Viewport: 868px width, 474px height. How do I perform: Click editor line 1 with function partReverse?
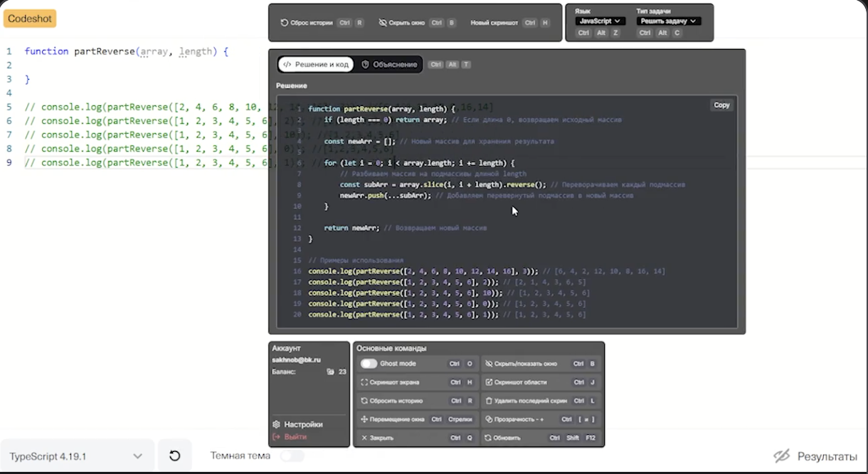coord(127,51)
